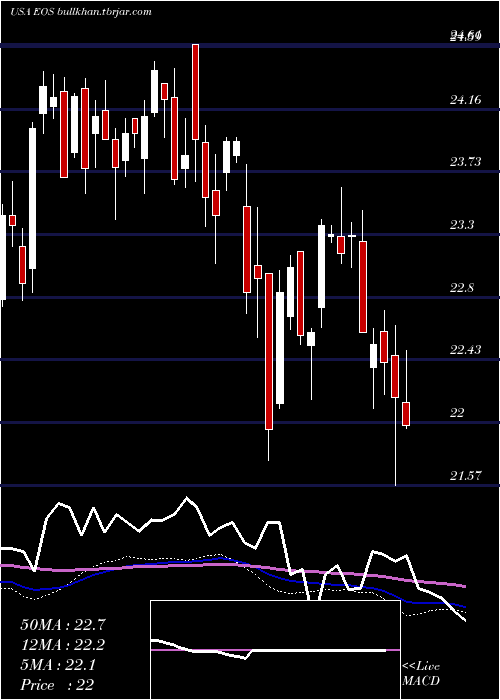Click the 'Price : 22' readout
Viewport: 500px width, 700px height.
coord(57,685)
